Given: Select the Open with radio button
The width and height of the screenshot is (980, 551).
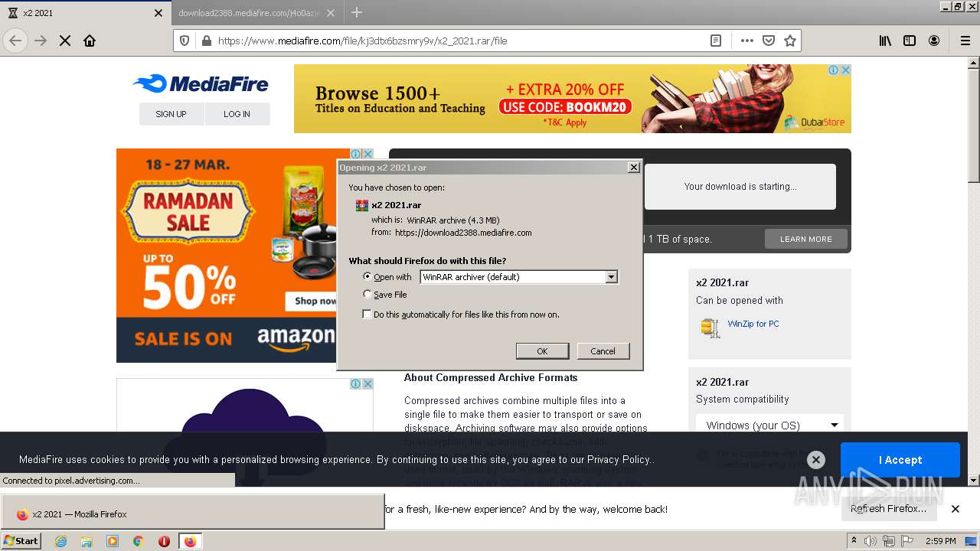Looking at the screenshot, I should click(x=367, y=276).
